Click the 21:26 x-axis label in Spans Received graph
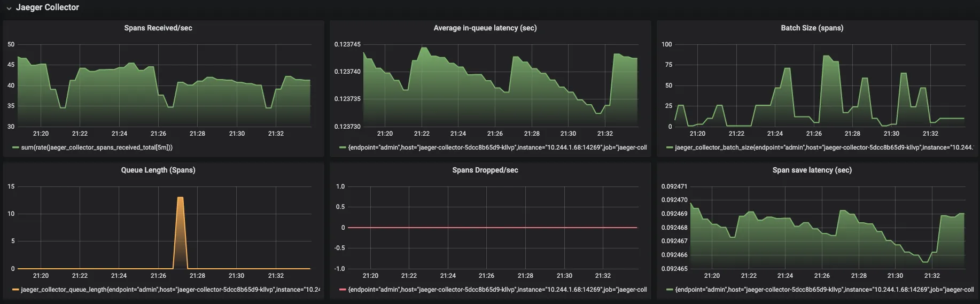 pos(158,134)
